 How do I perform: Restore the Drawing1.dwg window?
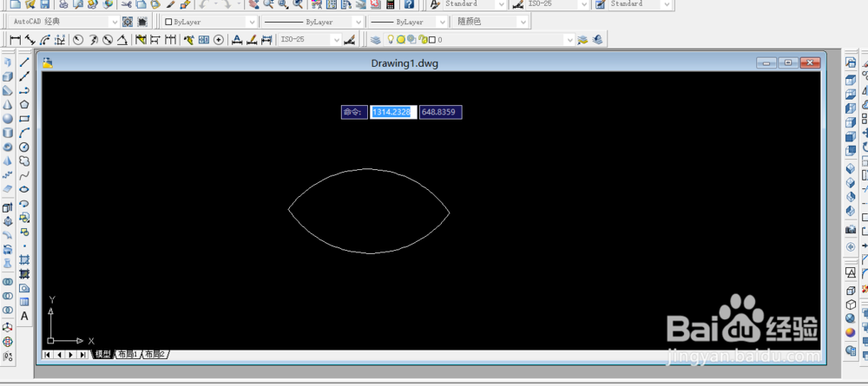click(x=788, y=63)
